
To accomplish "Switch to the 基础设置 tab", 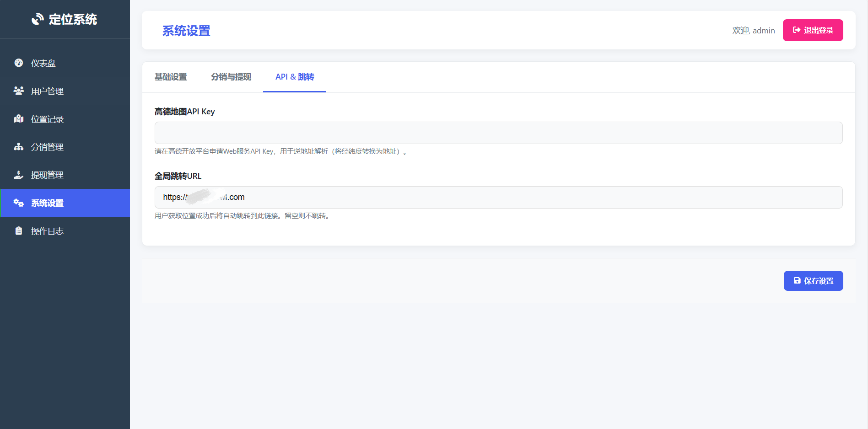I will coord(171,77).
